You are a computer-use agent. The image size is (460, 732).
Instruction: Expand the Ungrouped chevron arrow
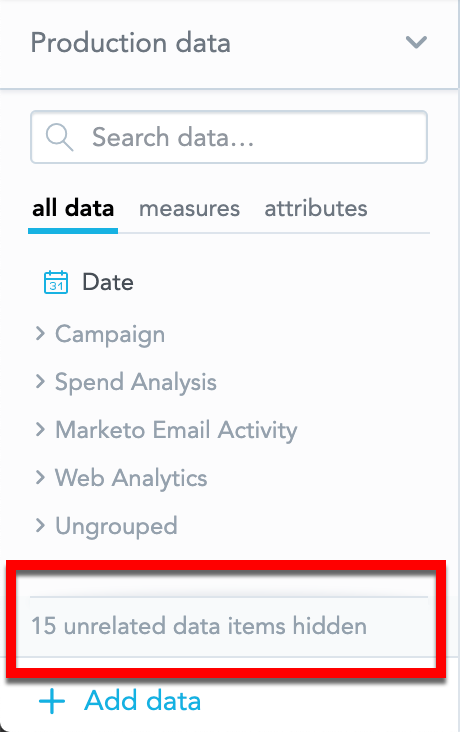[40, 525]
